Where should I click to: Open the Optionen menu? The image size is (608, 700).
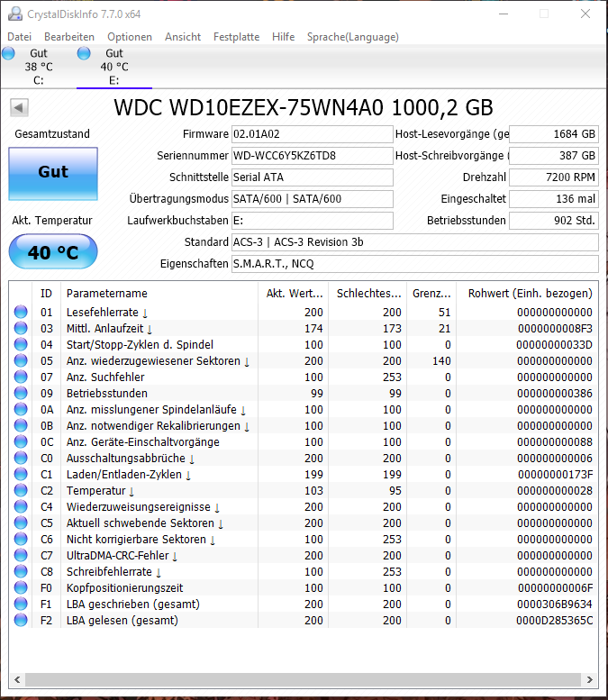click(130, 37)
